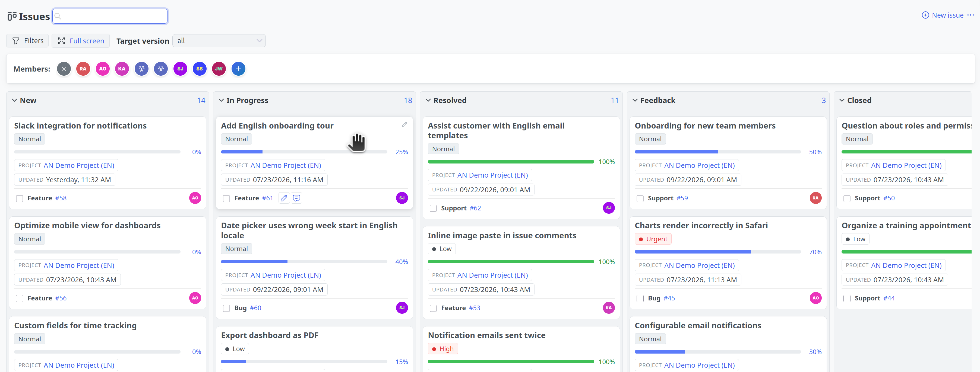The width and height of the screenshot is (980, 372).
Task: Click SJ assignee avatar on Support #62 card
Action: pos(609,208)
